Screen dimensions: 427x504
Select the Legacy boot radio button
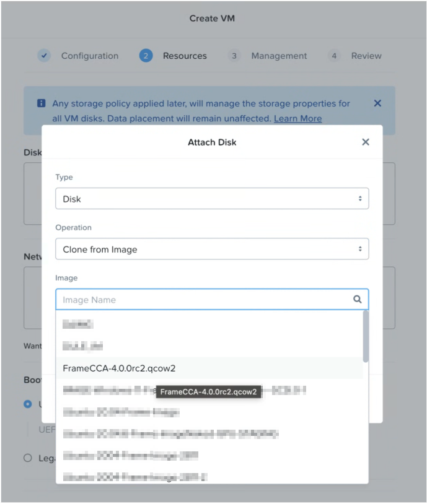[x=27, y=458]
